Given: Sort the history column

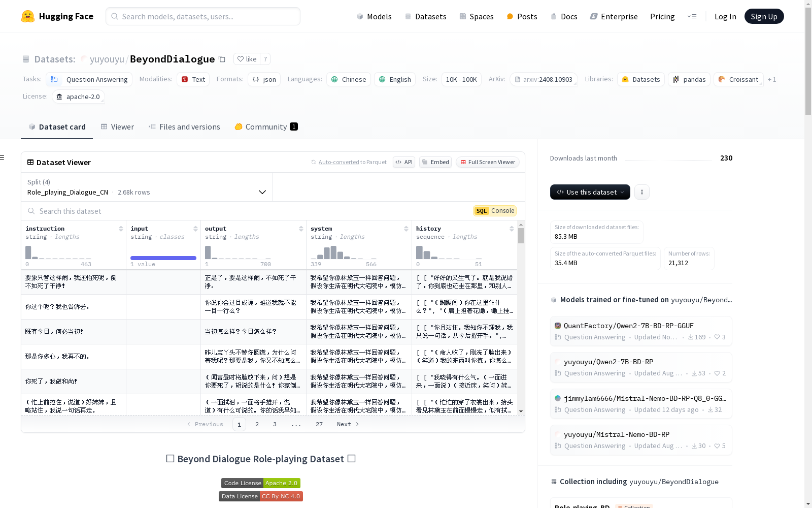Looking at the screenshot, I should pos(512,229).
